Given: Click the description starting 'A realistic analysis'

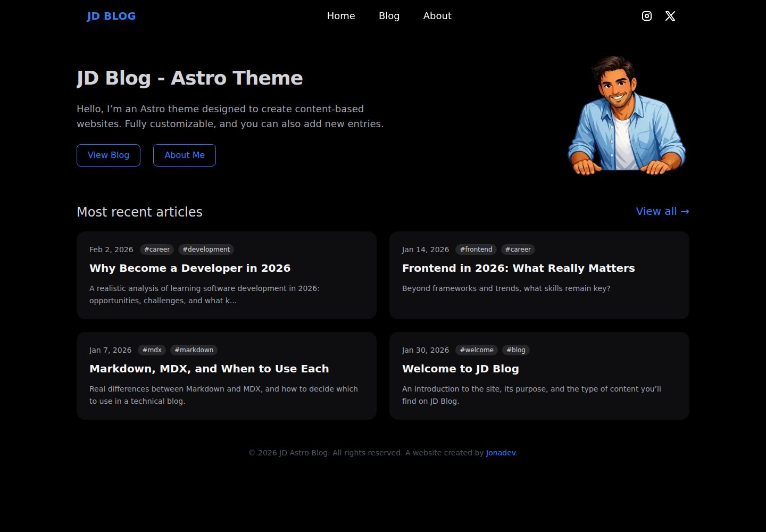Looking at the screenshot, I should [x=204, y=294].
